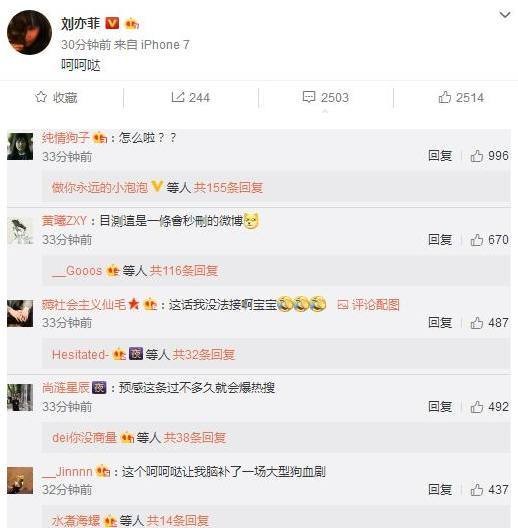
Task: Expand the 共116条回复 replies thread
Action: (x=184, y=271)
